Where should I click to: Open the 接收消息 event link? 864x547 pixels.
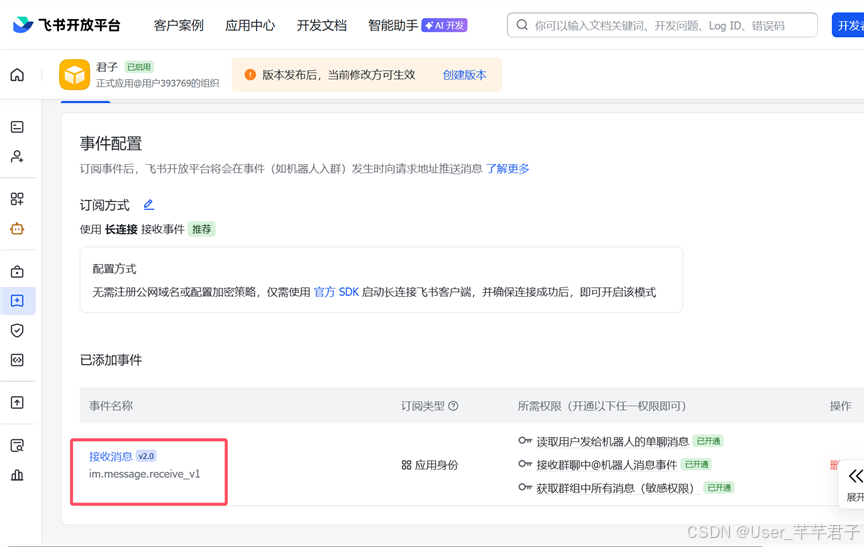pyautogui.click(x=110, y=456)
